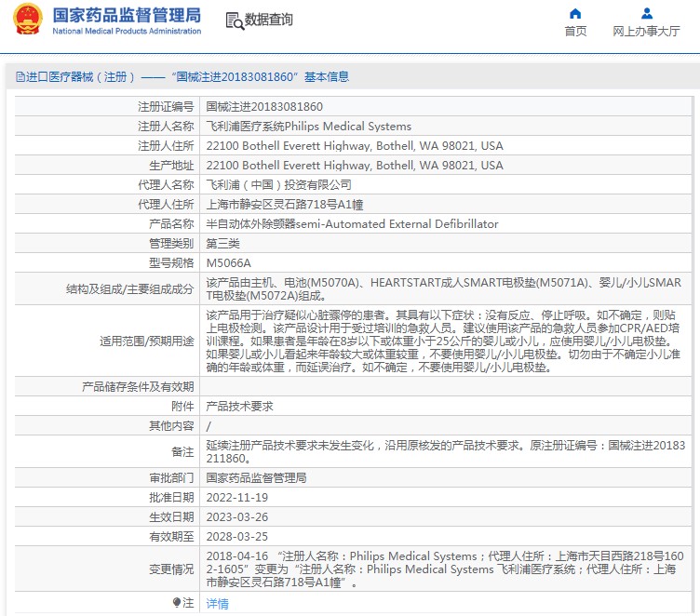This screenshot has height=616, width=700.
Task: Click the 首页 house icon
Action: [575, 13]
